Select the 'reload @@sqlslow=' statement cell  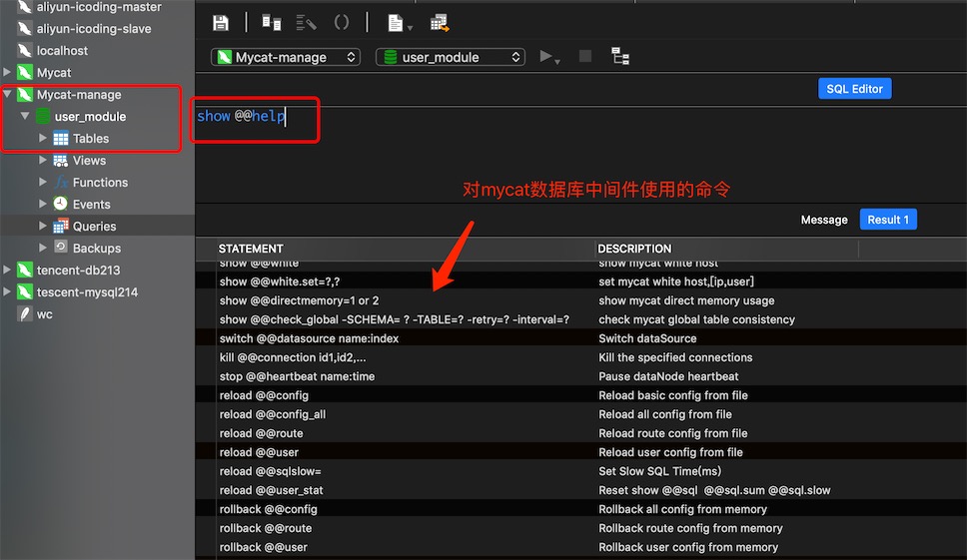pos(270,471)
